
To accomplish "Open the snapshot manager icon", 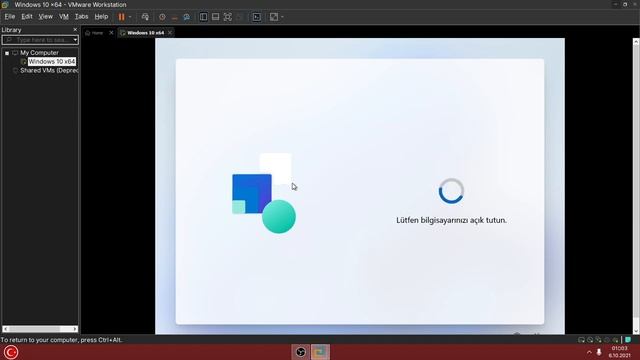I will [x=187, y=17].
